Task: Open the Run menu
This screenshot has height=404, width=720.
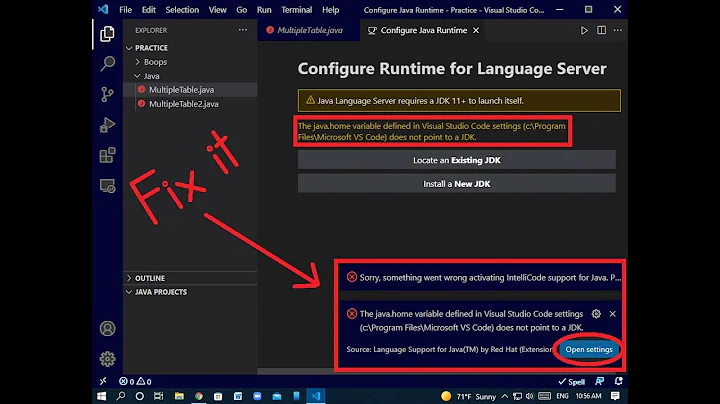Action: [264, 10]
